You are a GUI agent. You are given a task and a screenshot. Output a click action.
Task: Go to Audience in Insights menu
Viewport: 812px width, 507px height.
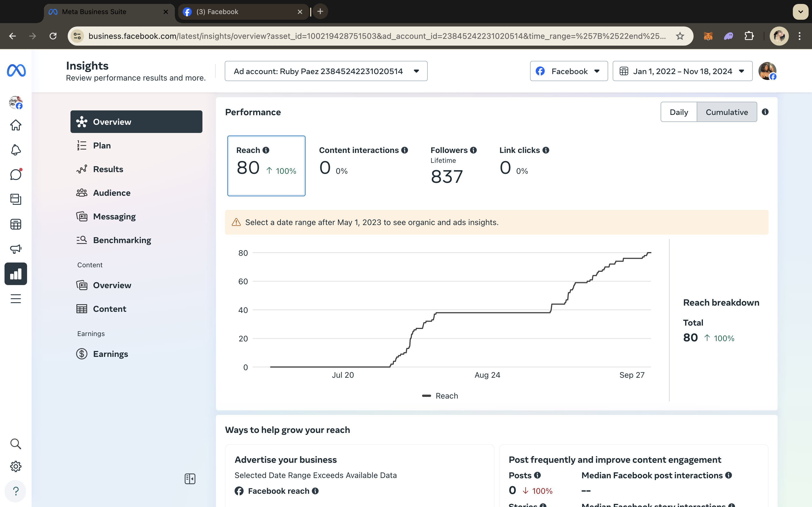112,193
